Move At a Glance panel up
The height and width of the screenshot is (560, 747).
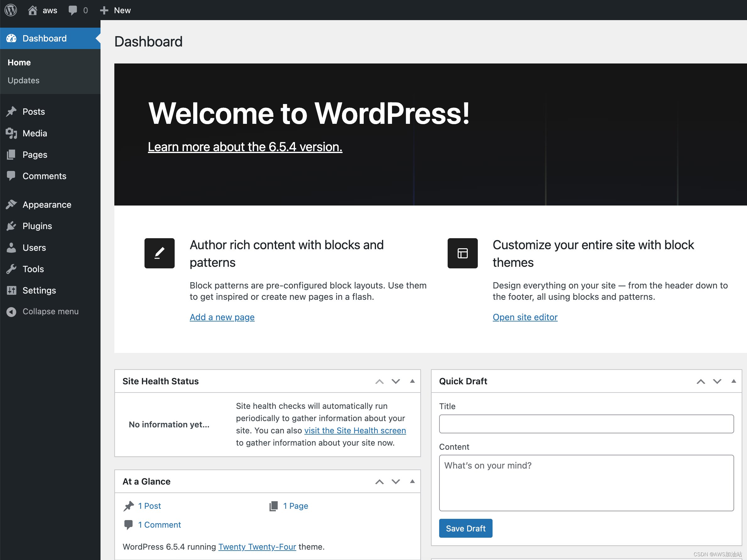(379, 482)
